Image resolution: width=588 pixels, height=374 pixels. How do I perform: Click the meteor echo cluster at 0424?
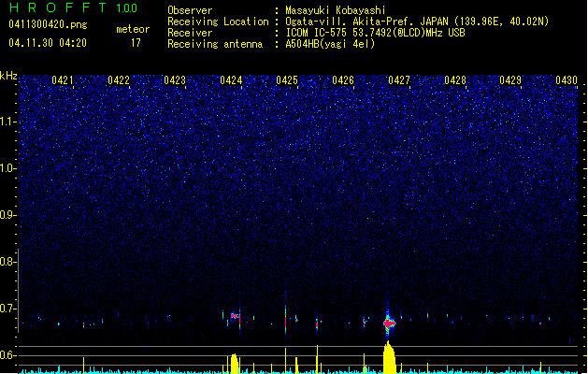click(235, 317)
